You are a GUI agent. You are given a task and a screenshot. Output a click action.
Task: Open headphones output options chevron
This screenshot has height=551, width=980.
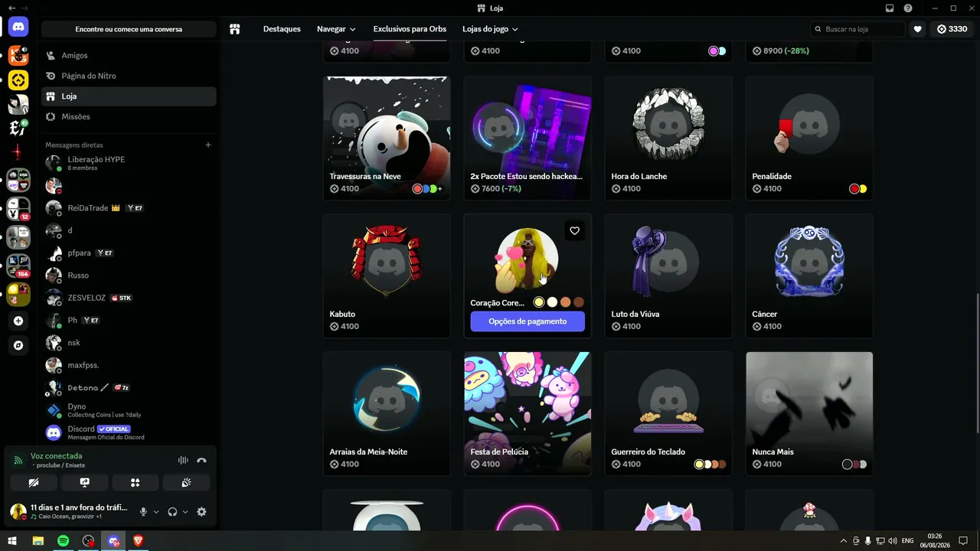(x=185, y=512)
